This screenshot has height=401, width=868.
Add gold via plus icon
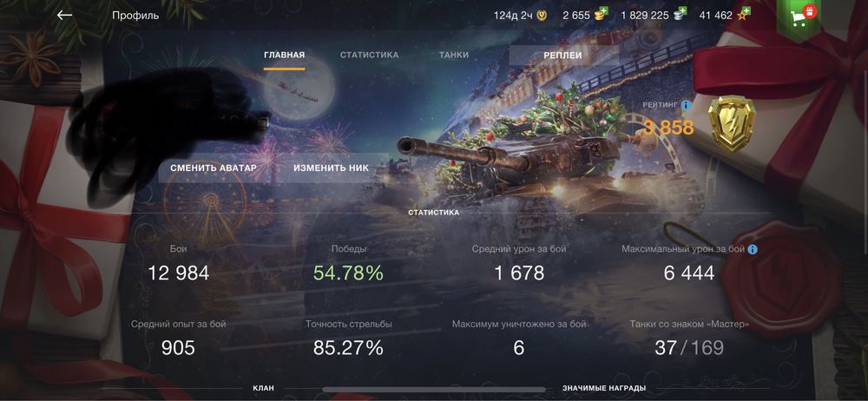pyautogui.click(x=602, y=11)
